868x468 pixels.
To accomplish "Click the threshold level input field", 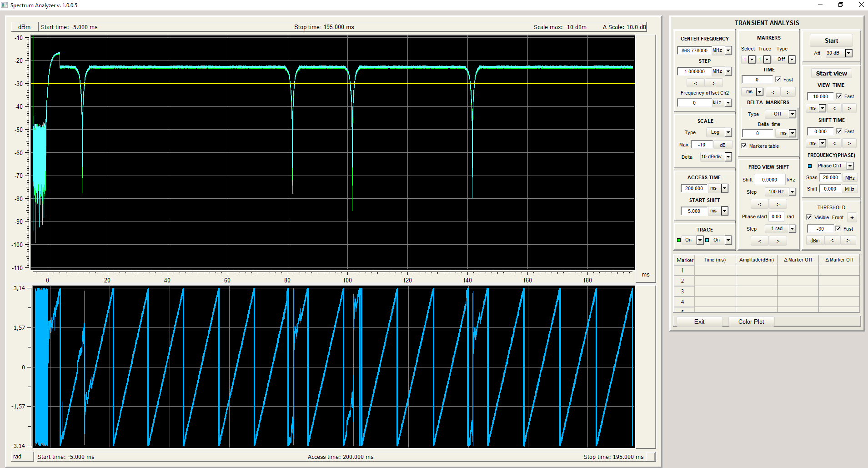I will click(820, 229).
